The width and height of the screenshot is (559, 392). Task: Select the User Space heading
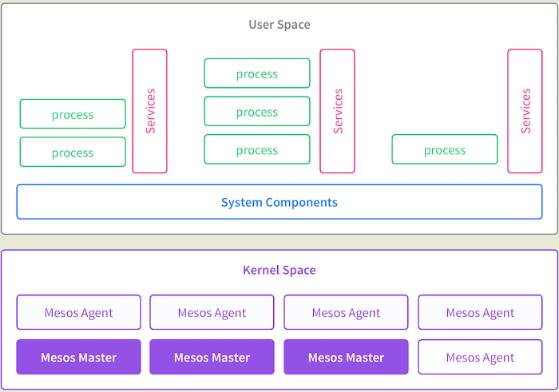click(x=279, y=25)
